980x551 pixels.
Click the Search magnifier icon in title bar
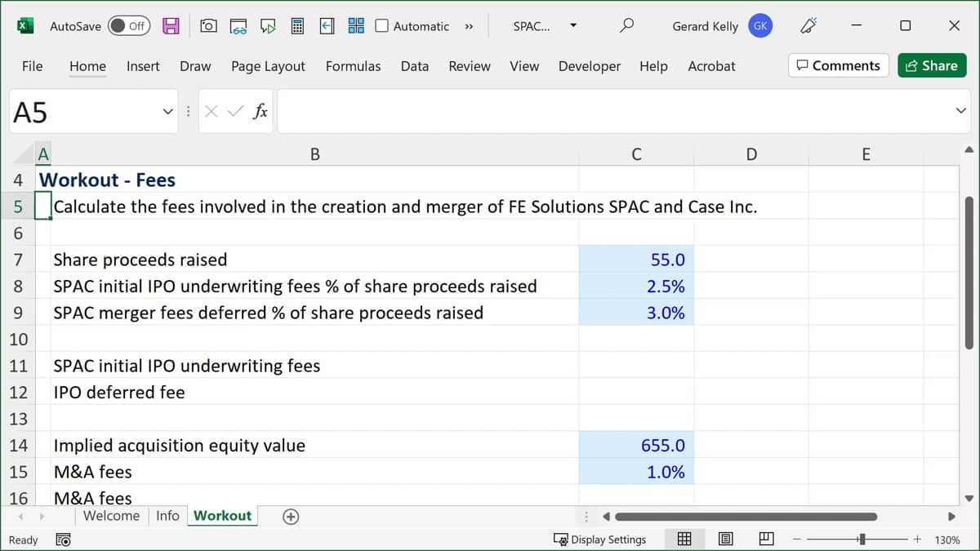pos(626,25)
